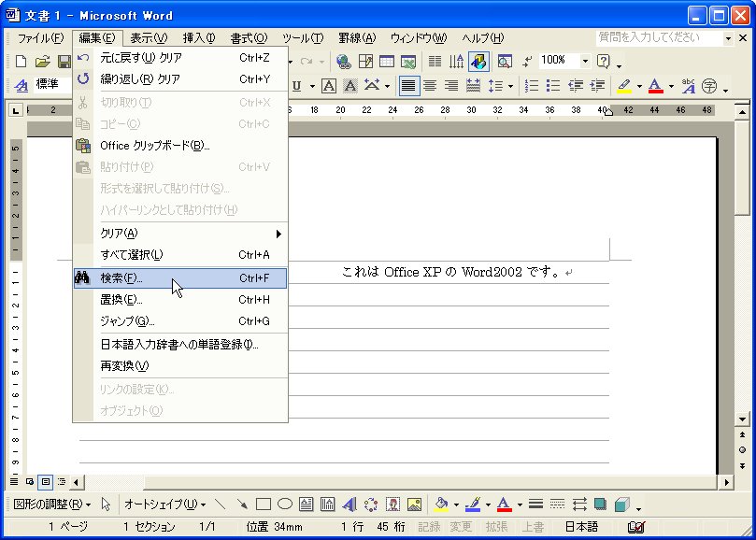Image resolution: width=756 pixels, height=540 pixels.
Task: Select 再変換 (Reconvert) menu item
Action: pos(180,366)
